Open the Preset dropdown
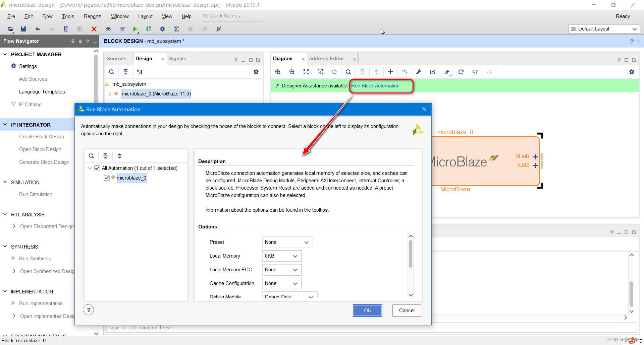Screen dimensions: 644x345 (287, 242)
